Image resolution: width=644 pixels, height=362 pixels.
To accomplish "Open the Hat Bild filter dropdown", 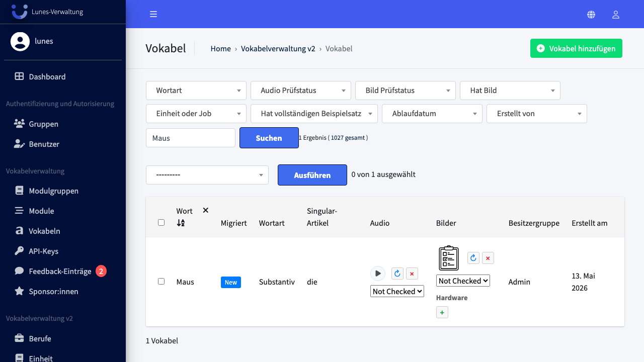I will (510, 90).
